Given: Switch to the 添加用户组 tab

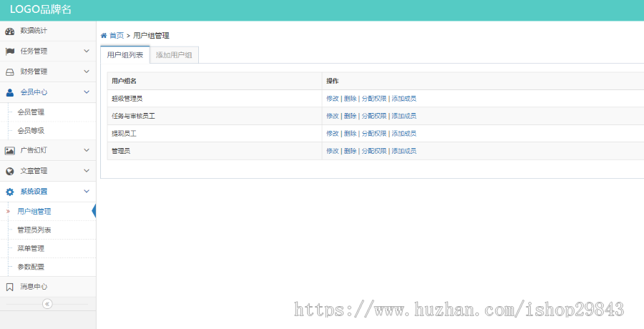Looking at the screenshot, I should coord(174,55).
